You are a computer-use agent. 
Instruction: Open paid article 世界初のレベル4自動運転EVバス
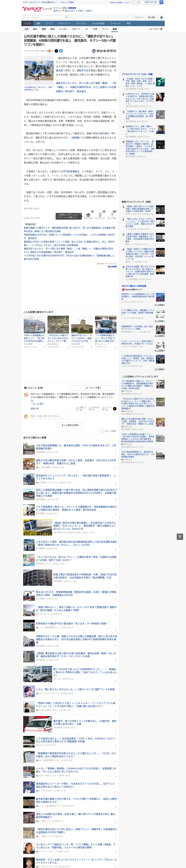pos(138,297)
